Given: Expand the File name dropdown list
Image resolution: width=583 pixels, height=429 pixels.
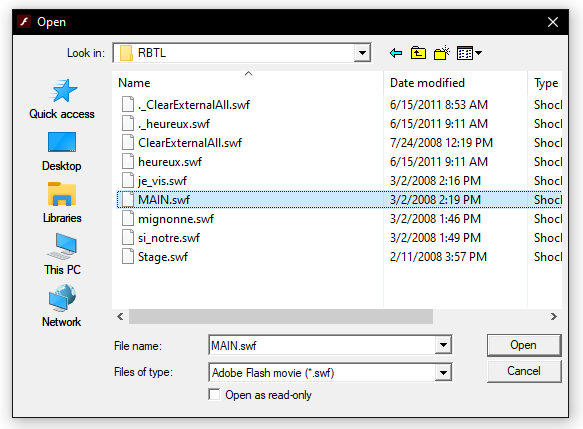Looking at the screenshot, I should tap(443, 345).
